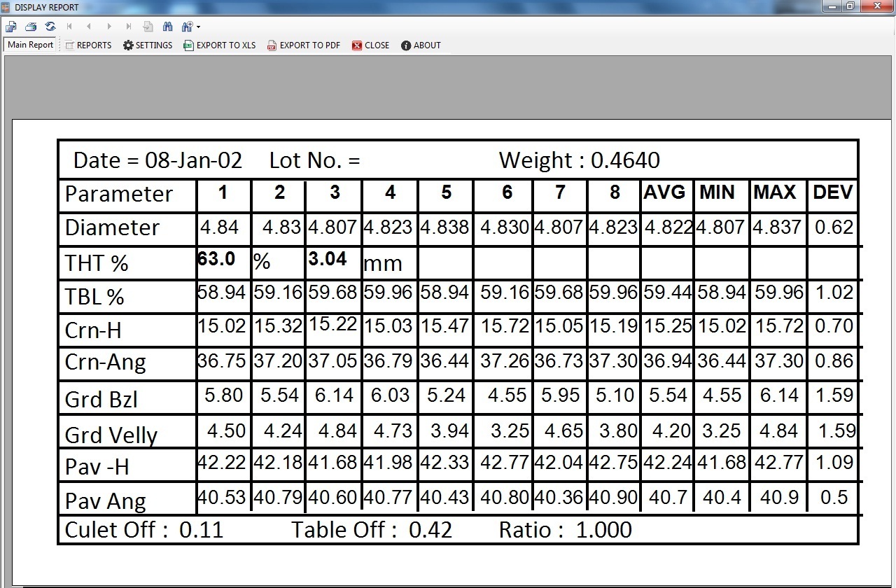Go to first page arrow icon
896x588 pixels.
point(69,27)
